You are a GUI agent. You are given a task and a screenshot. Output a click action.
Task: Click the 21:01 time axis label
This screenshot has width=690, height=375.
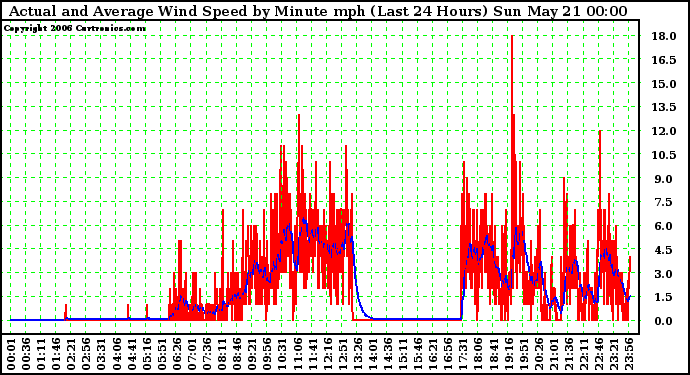tap(554, 354)
